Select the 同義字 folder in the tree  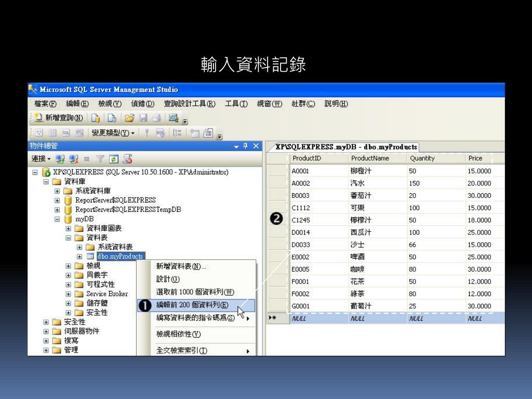[97, 275]
